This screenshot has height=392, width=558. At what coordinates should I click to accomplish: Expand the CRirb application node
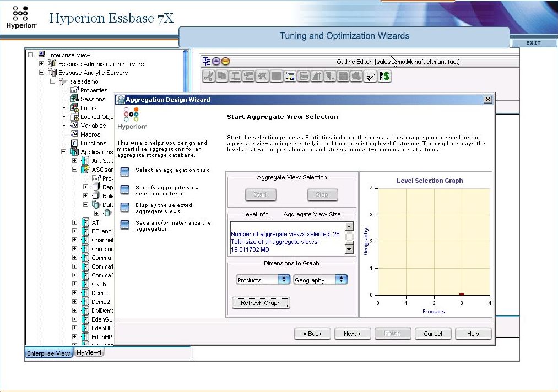tap(75, 284)
